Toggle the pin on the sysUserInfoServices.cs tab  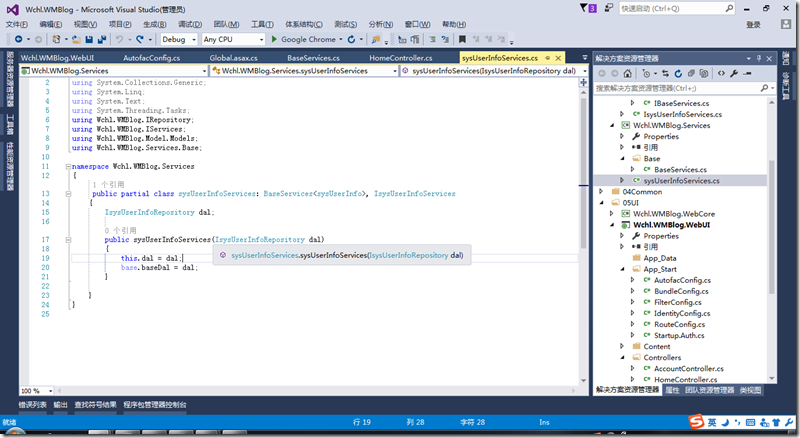pos(547,58)
